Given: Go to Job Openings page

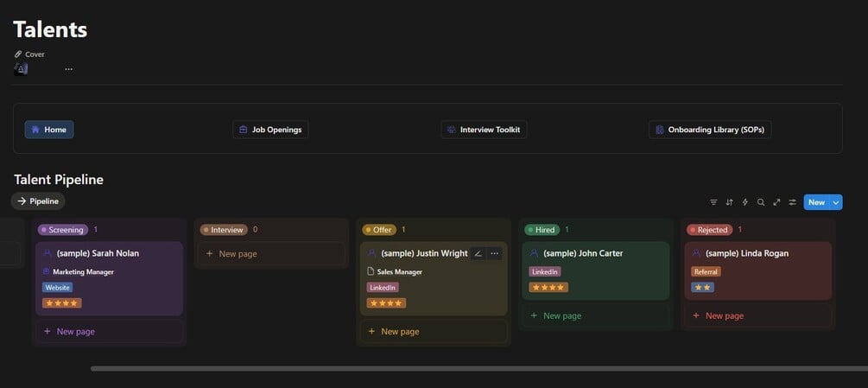Looking at the screenshot, I should click(x=270, y=130).
